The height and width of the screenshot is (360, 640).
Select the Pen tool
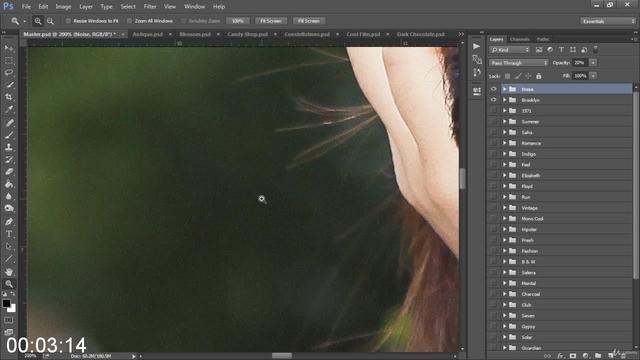pos(9,222)
